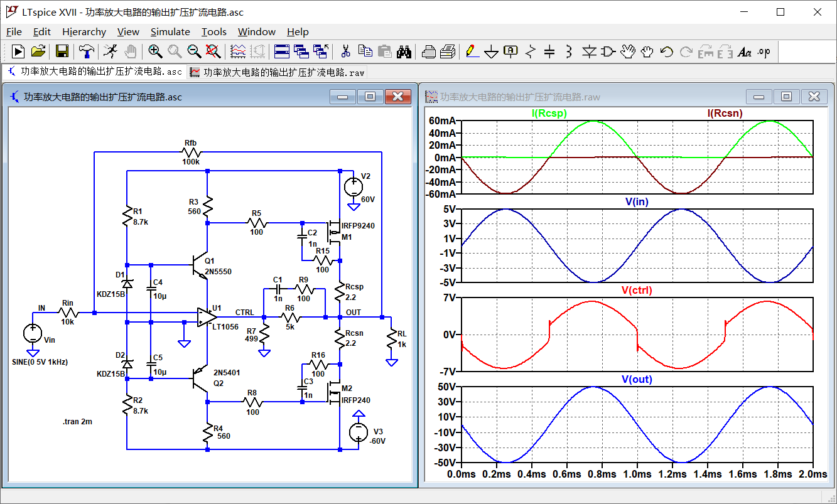Maximize the schematic child window
Image resolution: width=837 pixels, height=504 pixels.
point(370,96)
